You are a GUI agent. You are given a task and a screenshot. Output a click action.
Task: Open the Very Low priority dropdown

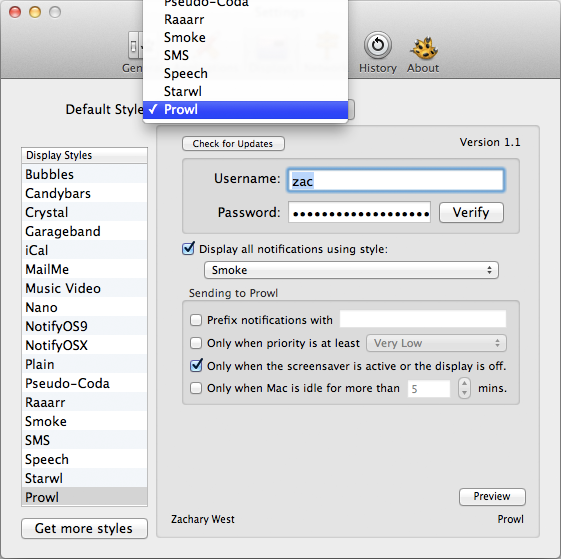coord(436,343)
